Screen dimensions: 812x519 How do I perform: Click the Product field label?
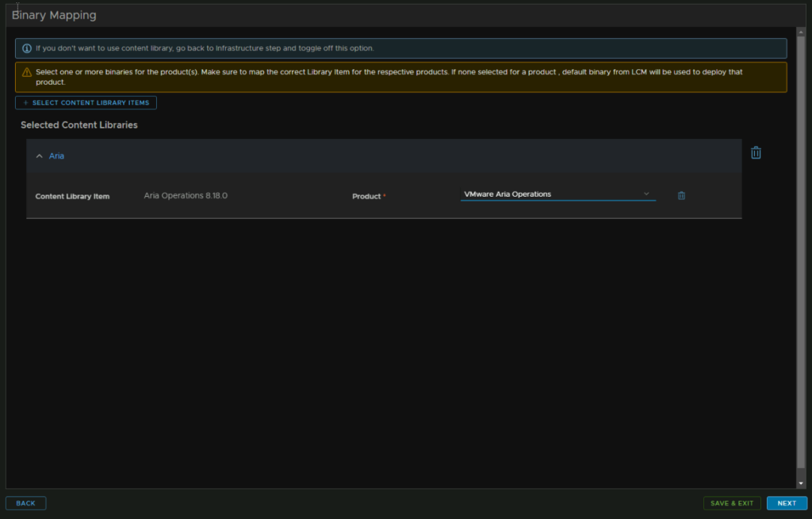click(366, 197)
